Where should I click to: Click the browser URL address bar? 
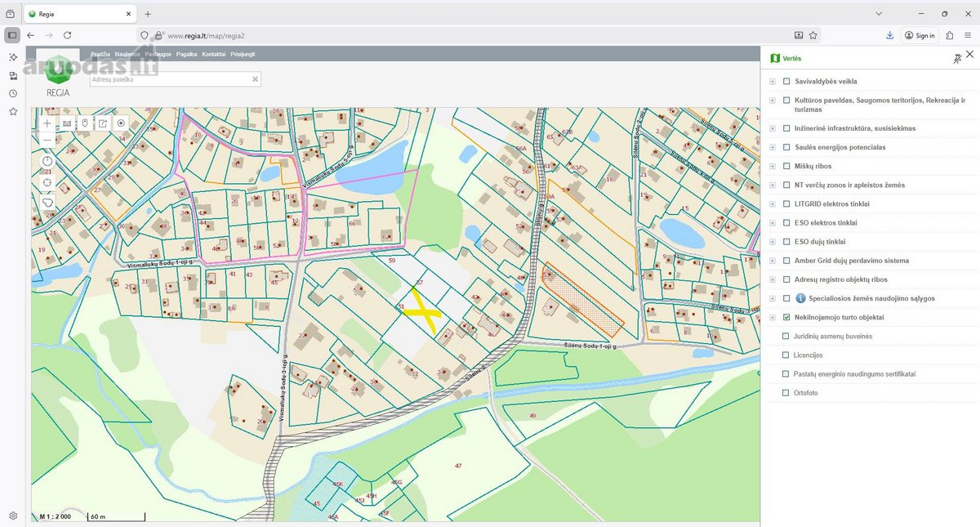pyautogui.click(x=478, y=35)
